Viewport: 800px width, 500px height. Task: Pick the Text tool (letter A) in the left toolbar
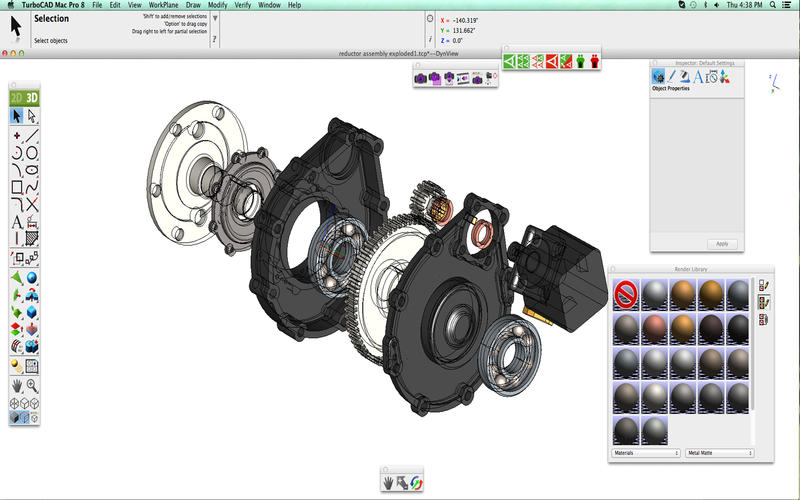point(17,222)
